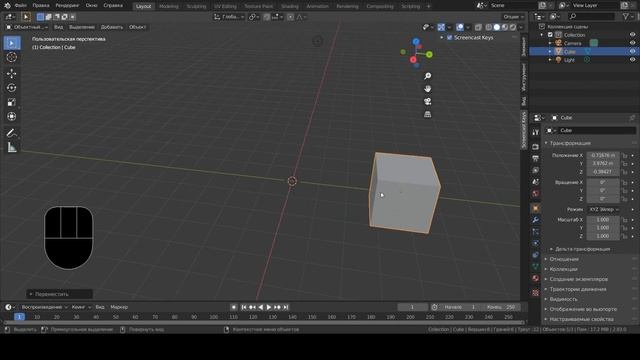
Task: Open the Глоба transform orientation dropdown
Action: 229,17
